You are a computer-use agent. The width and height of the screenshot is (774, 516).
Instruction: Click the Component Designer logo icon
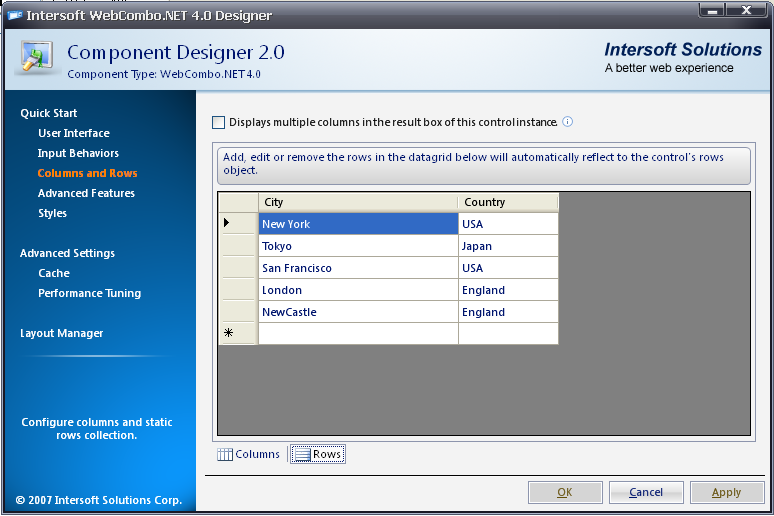38,59
